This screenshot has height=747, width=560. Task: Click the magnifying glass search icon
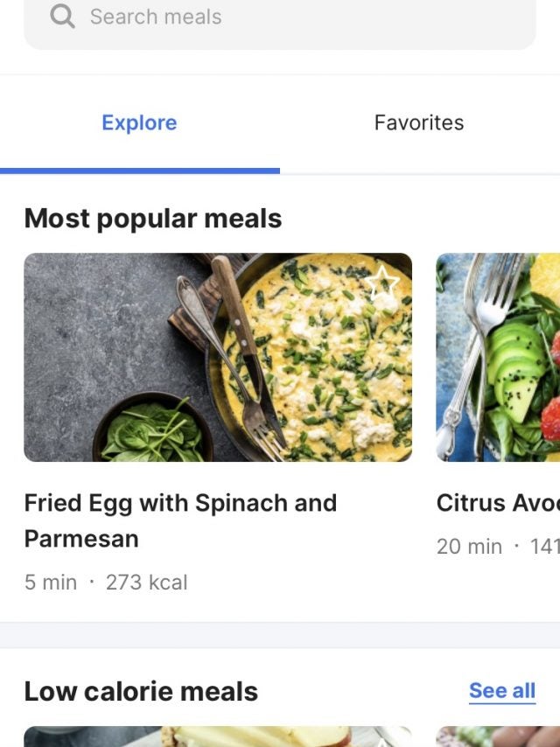[x=62, y=16]
